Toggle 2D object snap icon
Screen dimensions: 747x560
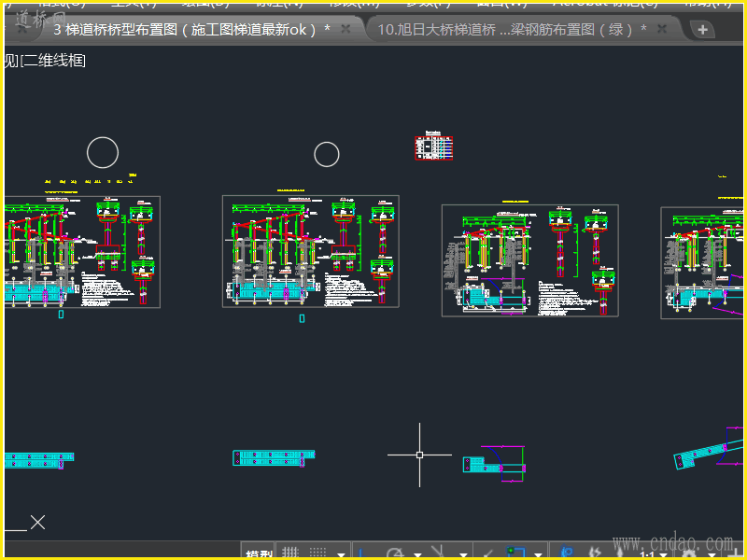(x=515, y=552)
